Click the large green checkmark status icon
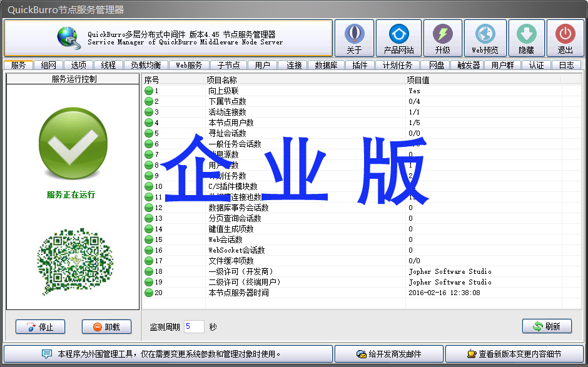The height and width of the screenshot is (367, 588). click(73, 143)
